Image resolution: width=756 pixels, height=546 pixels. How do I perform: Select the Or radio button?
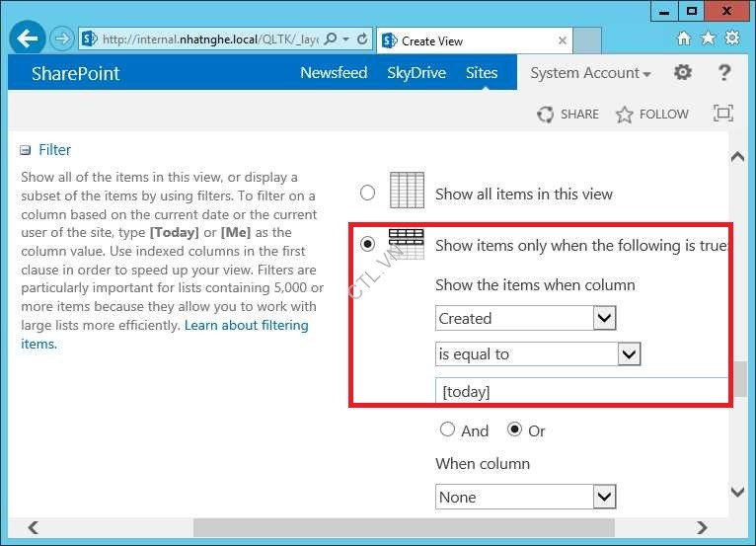pyautogui.click(x=514, y=429)
